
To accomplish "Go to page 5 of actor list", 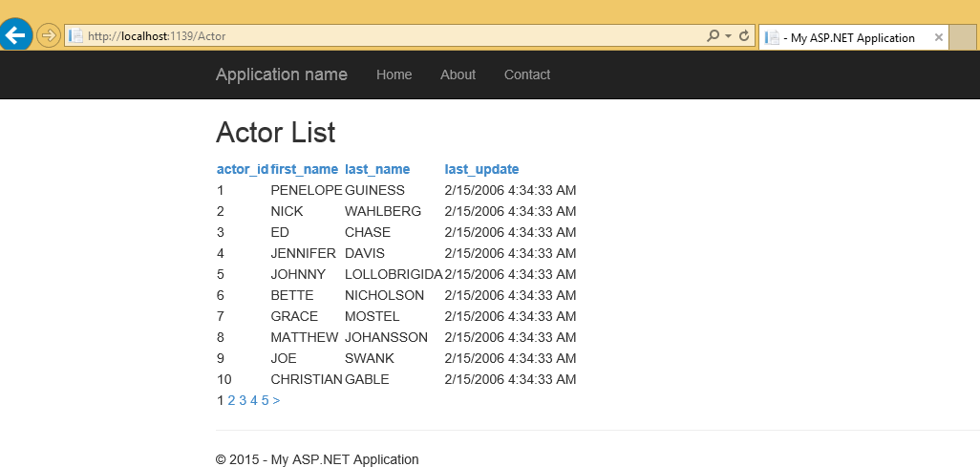I will (x=265, y=400).
